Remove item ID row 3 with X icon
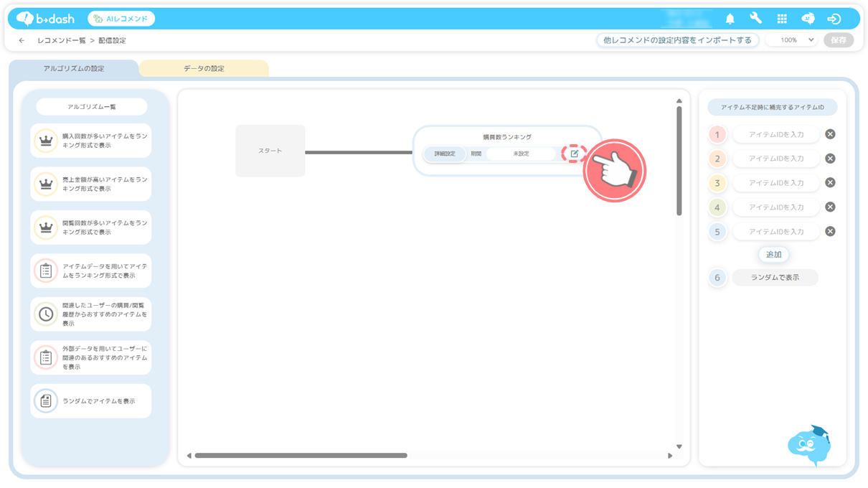The width and height of the screenshot is (868, 488). pyautogui.click(x=830, y=183)
